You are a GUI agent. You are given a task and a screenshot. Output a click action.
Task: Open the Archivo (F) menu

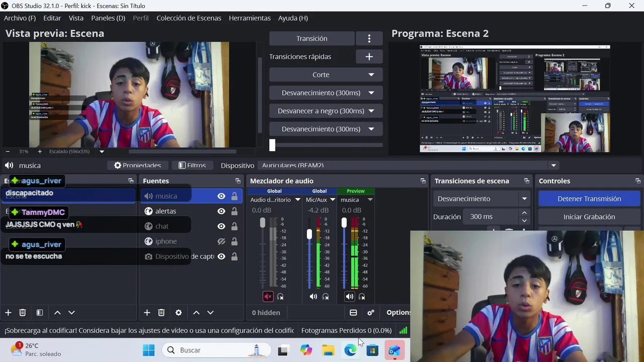[20, 18]
